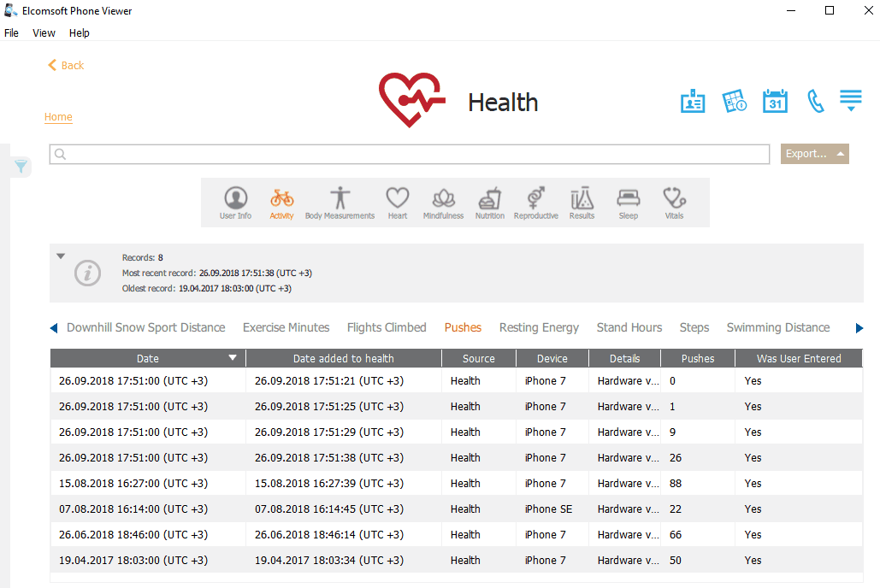Open the Mindfulness category icon

point(443,203)
